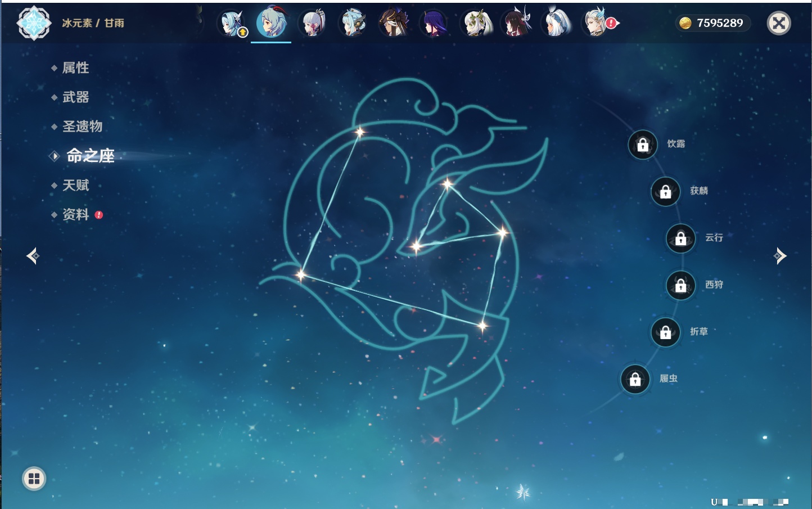Select the 命之座 constellation page
This screenshot has height=509, width=812.
click(x=90, y=156)
